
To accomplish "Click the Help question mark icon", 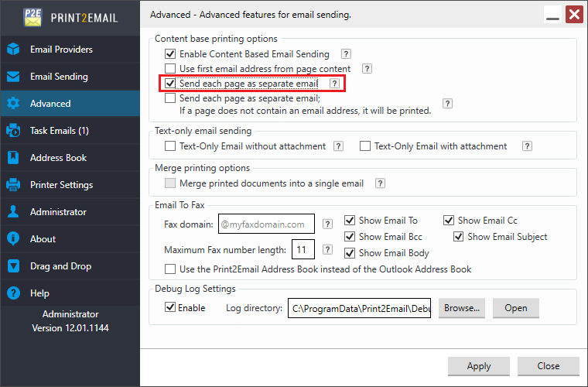I will click(x=13, y=293).
